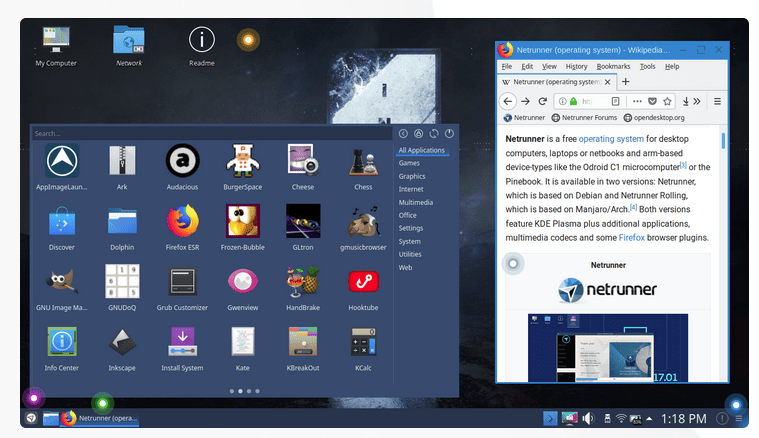Click the launcher power/shutdown icon
The image size is (759, 438).
(449, 134)
